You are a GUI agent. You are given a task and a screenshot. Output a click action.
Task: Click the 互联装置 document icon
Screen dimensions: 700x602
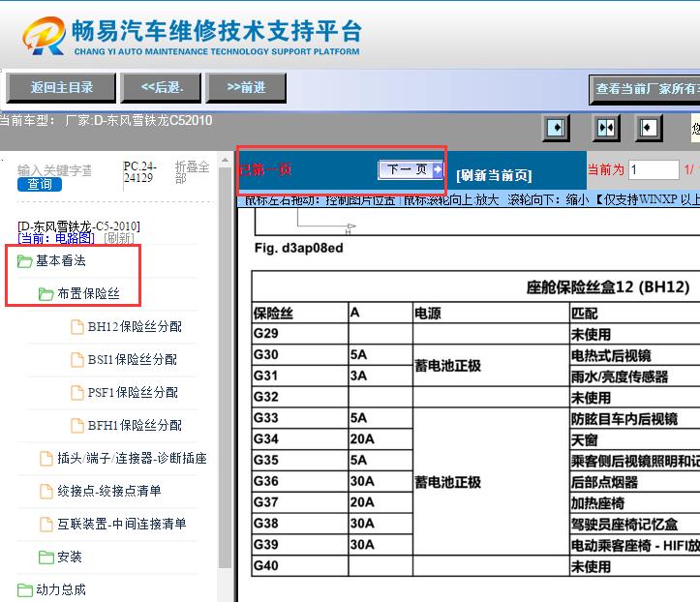(46, 524)
